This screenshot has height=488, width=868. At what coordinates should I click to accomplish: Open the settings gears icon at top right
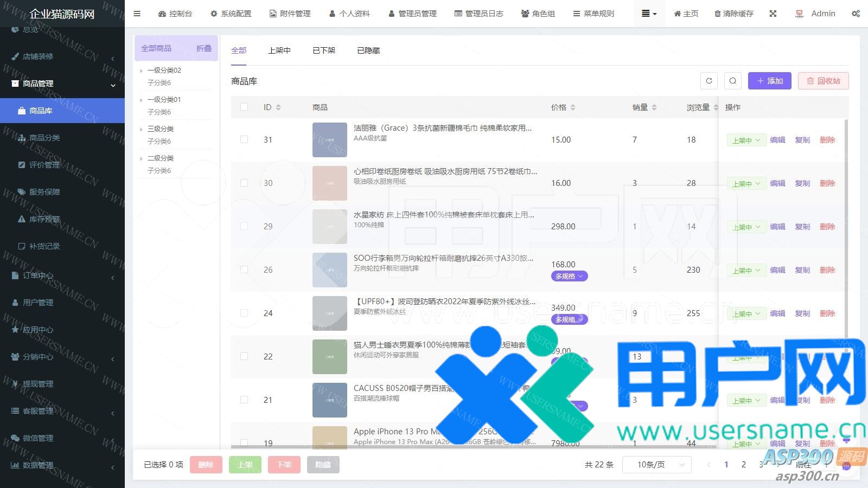[856, 14]
